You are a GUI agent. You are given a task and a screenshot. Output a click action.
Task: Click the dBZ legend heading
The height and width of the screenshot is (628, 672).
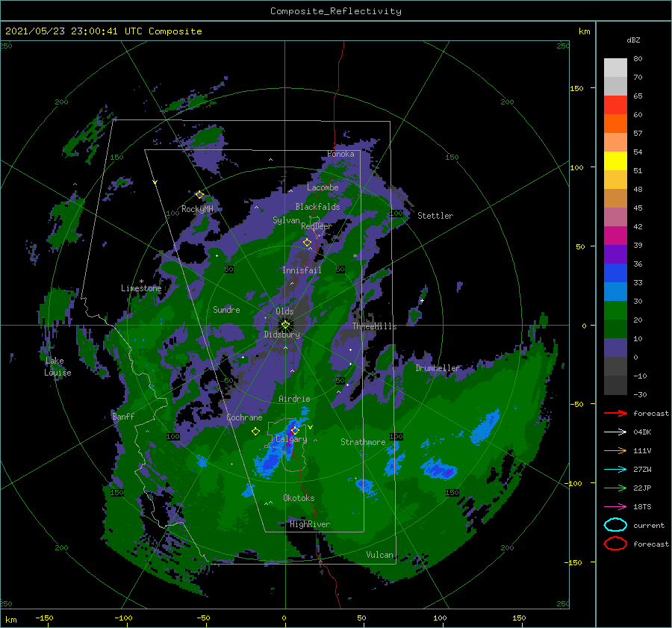633,40
